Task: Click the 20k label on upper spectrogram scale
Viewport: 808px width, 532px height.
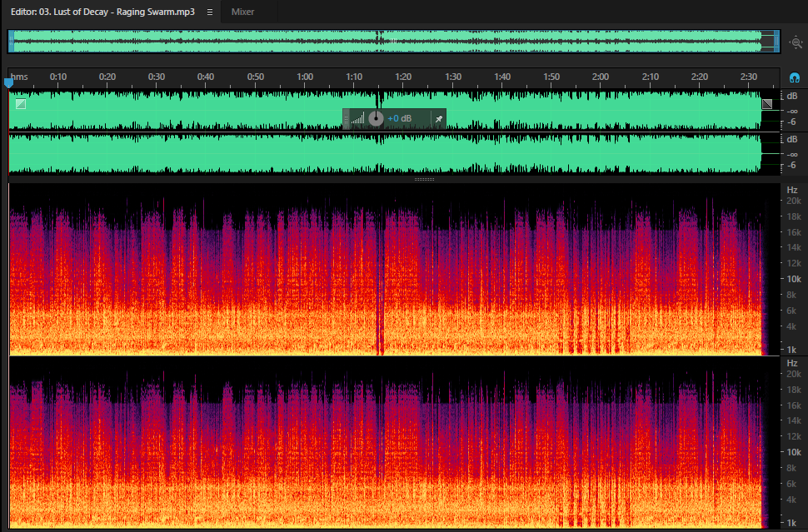Action: (794, 201)
